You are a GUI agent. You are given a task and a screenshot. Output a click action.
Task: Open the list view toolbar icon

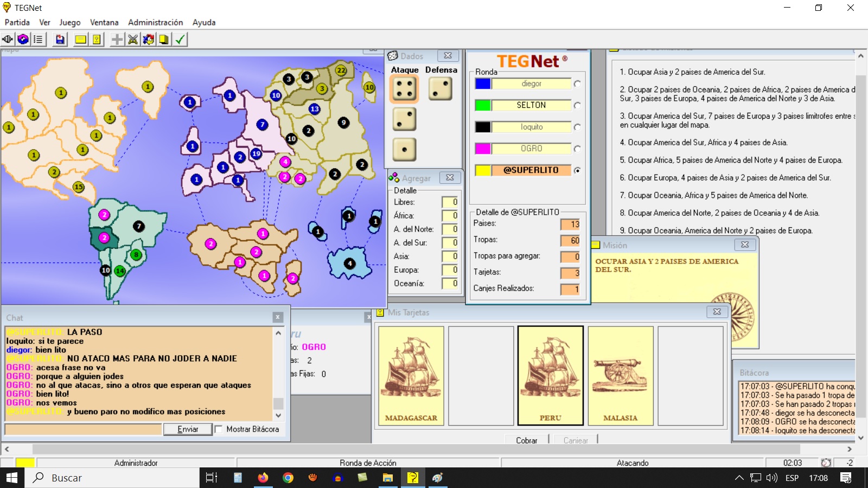click(x=38, y=39)
